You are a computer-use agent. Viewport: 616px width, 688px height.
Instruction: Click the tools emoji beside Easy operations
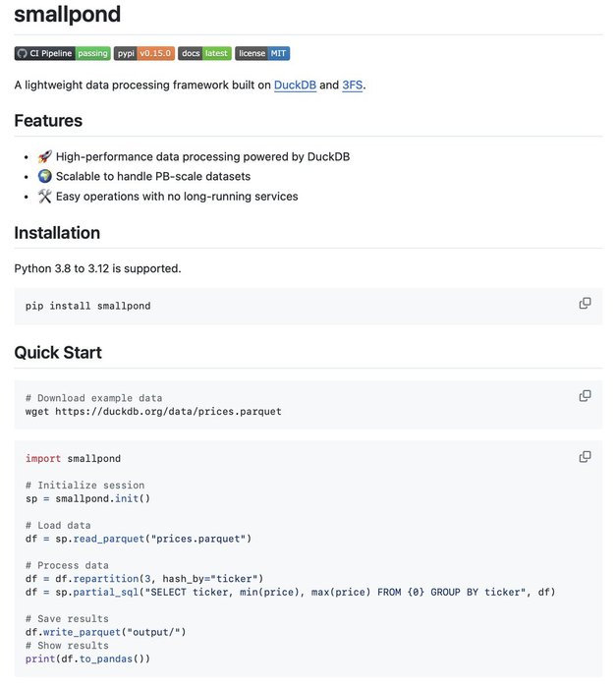(44, 196)
